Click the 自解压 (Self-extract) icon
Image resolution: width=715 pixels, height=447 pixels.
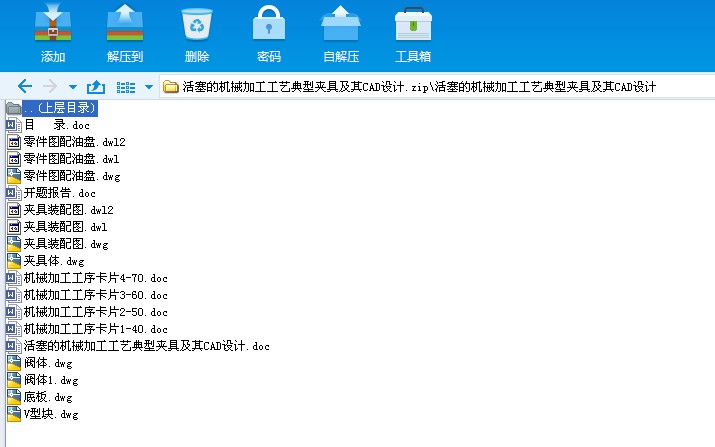click(341, 22)
